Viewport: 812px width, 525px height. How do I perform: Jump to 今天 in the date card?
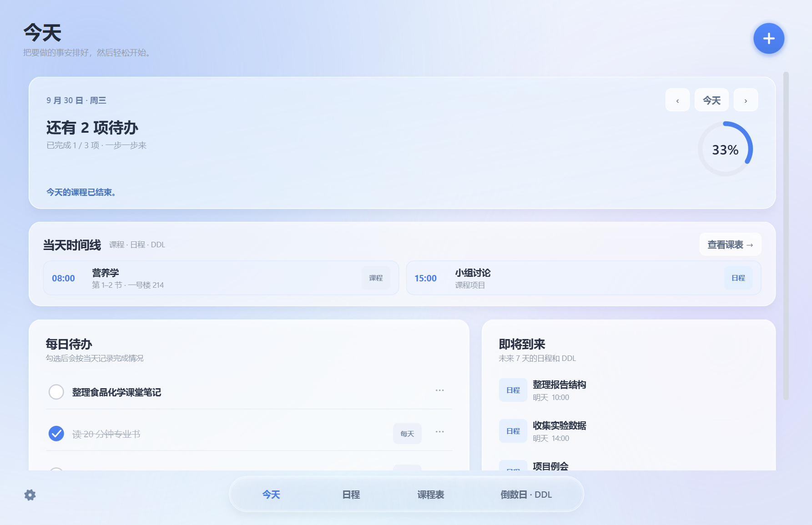click(x=711, y=100)
